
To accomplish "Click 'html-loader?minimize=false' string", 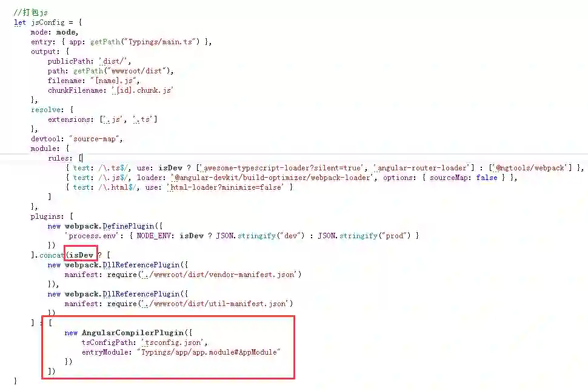I will pos(226,187).
